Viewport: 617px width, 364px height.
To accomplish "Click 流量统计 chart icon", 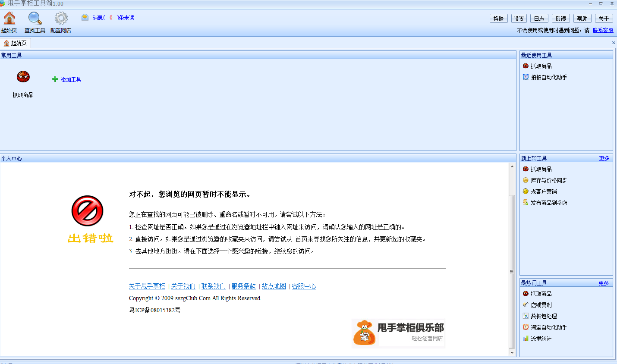I will 526,339.
